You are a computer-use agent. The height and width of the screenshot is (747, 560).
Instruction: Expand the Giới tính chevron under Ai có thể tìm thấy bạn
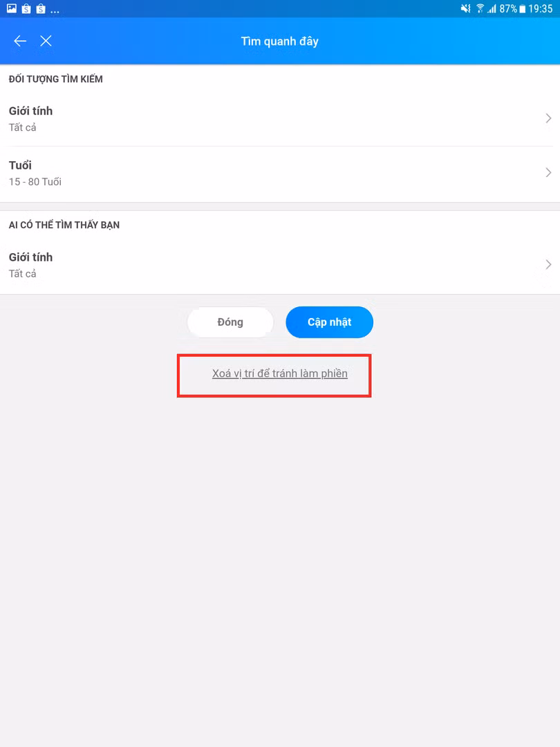tap(548, 264)
